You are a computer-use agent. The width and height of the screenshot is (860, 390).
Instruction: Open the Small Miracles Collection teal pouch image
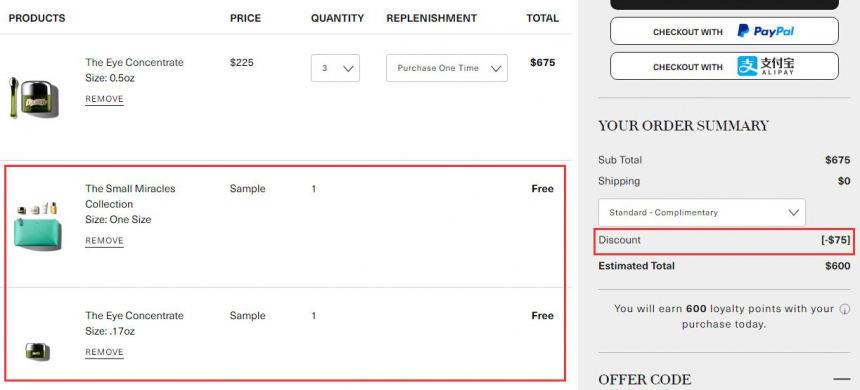pos(37,227)
